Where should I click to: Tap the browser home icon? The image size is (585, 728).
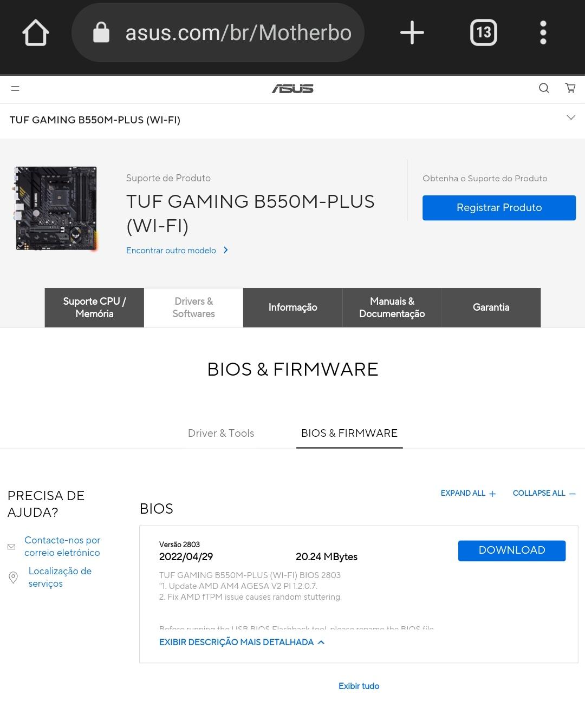36,32
